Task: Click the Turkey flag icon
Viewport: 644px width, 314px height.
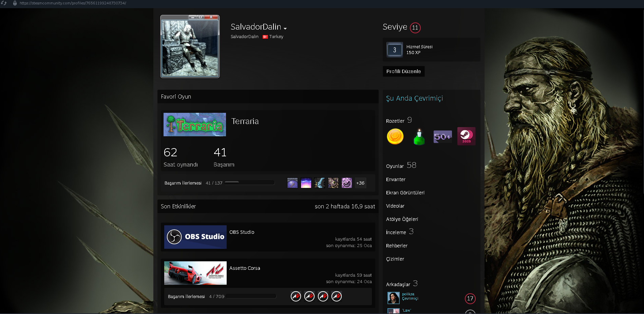Action: (x=265, y=37)
